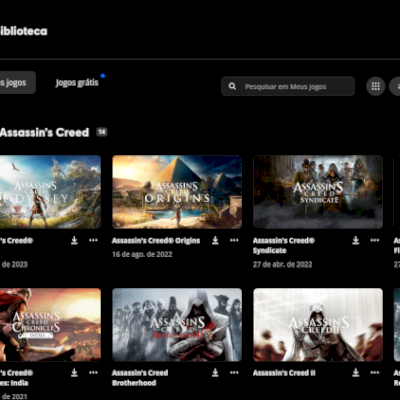Image resolution: width=400 pixels, height=400 pixels.
Task: Open more options for Assassin's Creed II
Action: (x=375, y=372)
